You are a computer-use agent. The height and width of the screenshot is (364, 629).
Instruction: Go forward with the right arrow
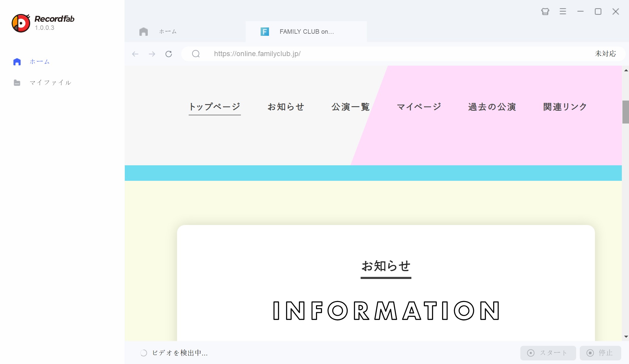click(x=152, y=54)
